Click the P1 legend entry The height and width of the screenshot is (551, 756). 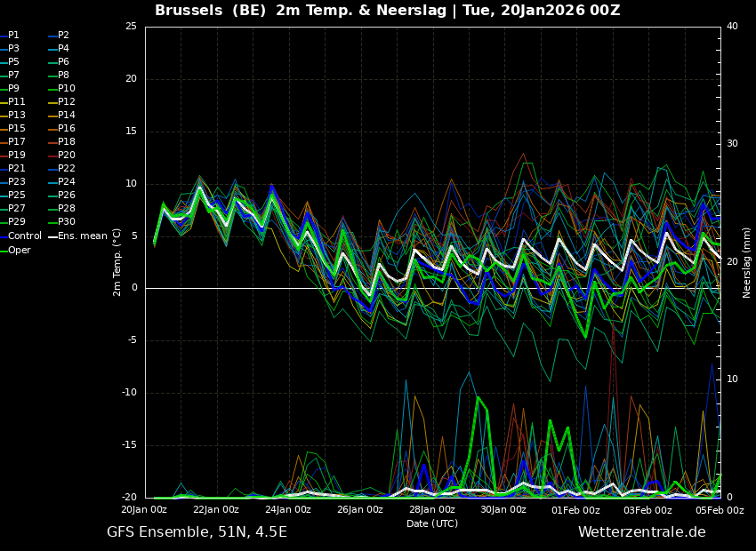[x=10, y=36]
